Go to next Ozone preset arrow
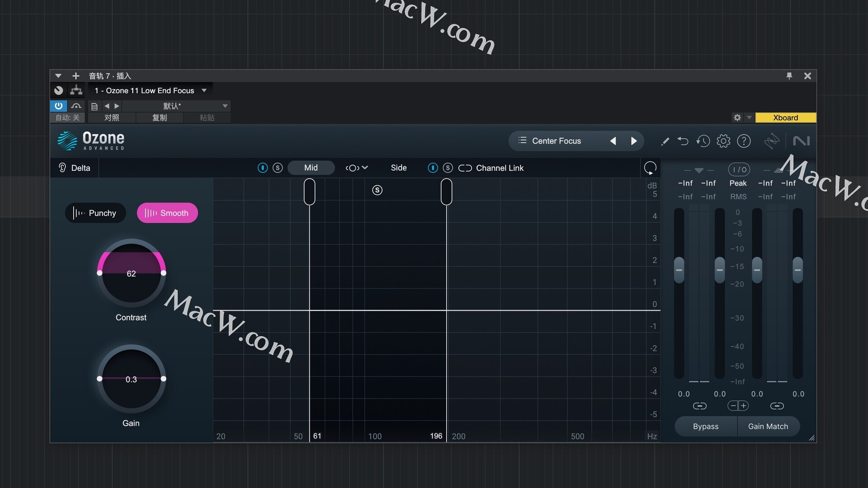The width and height of the screenshot is (868, 488). point(634,141)
